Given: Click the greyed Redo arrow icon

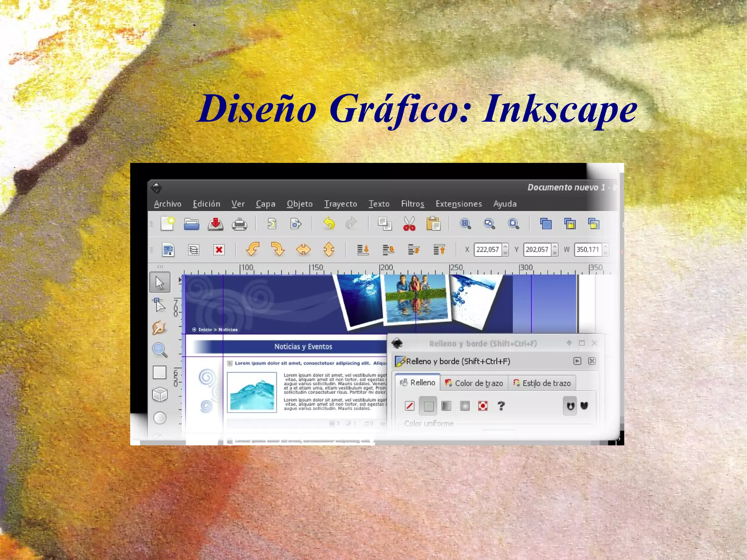Looking at the screenshot, I should click(351, 223).
